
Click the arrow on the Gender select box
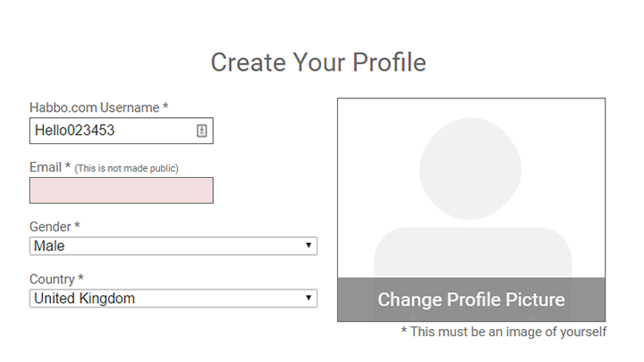pyautogui.click(x=308, y=246)
